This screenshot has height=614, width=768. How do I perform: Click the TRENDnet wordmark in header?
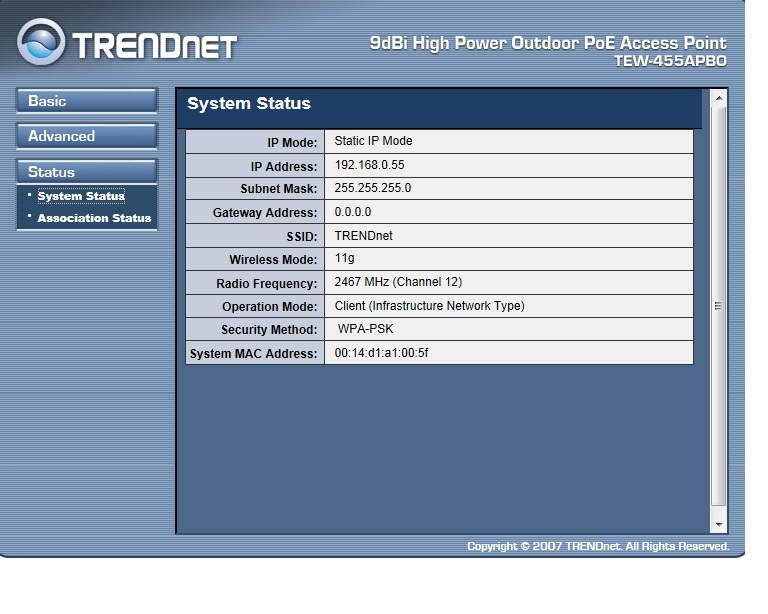click(x=155, y=47)
